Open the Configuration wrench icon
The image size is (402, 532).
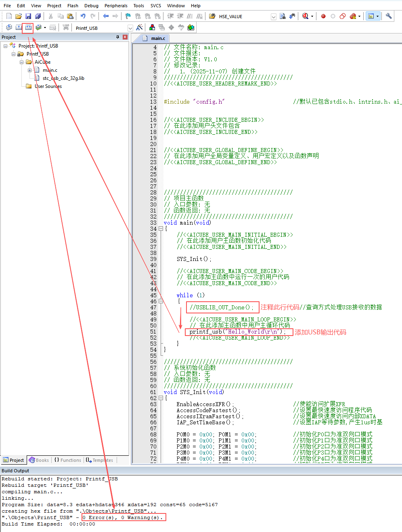[x=388, y=16]
